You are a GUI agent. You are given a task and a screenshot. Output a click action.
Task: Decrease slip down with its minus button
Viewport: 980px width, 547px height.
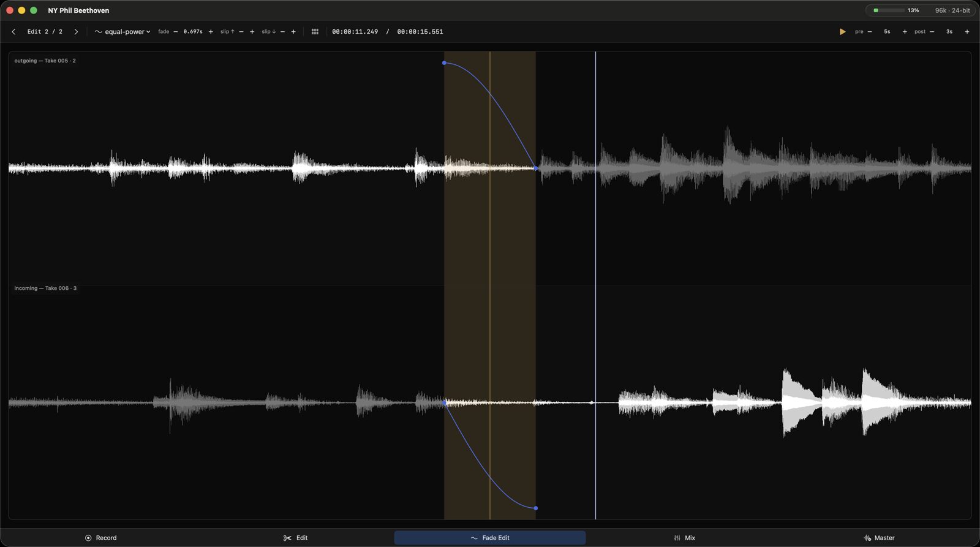[282, 32]
